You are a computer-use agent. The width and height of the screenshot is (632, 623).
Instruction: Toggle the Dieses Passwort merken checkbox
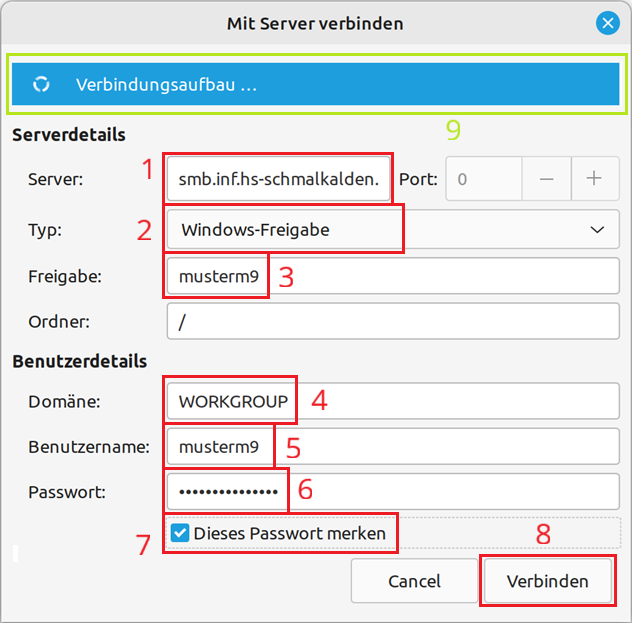(180, 533)
